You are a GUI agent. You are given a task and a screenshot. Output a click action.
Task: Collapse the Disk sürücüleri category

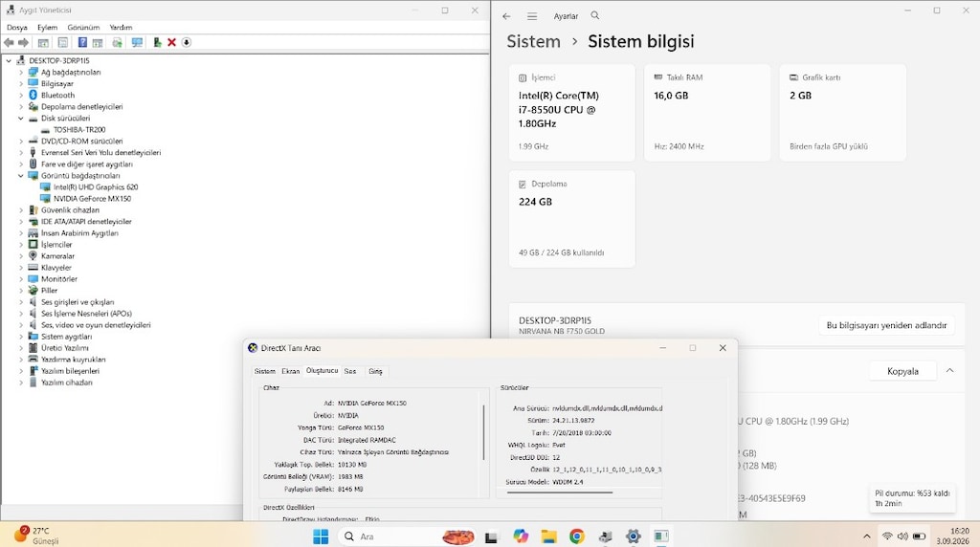[21, 118]
